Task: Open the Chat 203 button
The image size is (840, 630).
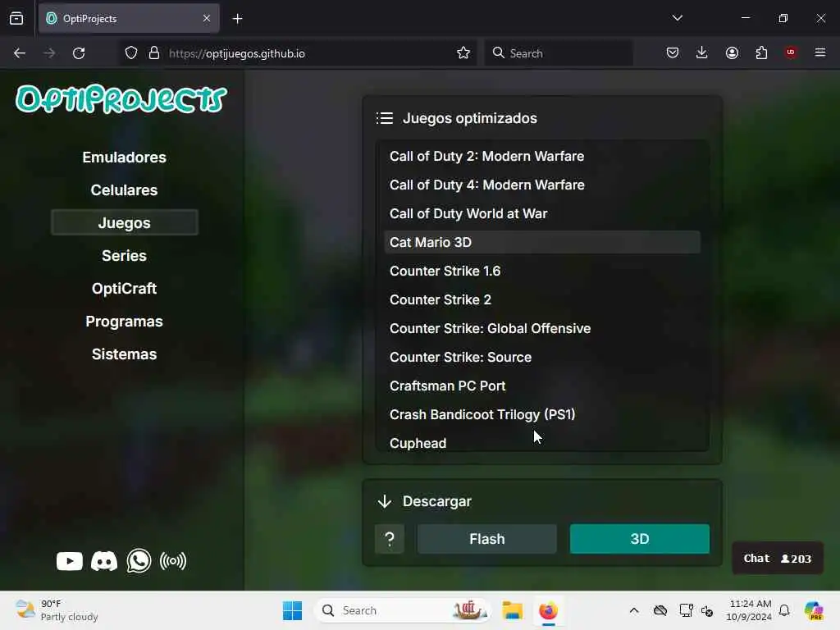Action: point(778,559)
